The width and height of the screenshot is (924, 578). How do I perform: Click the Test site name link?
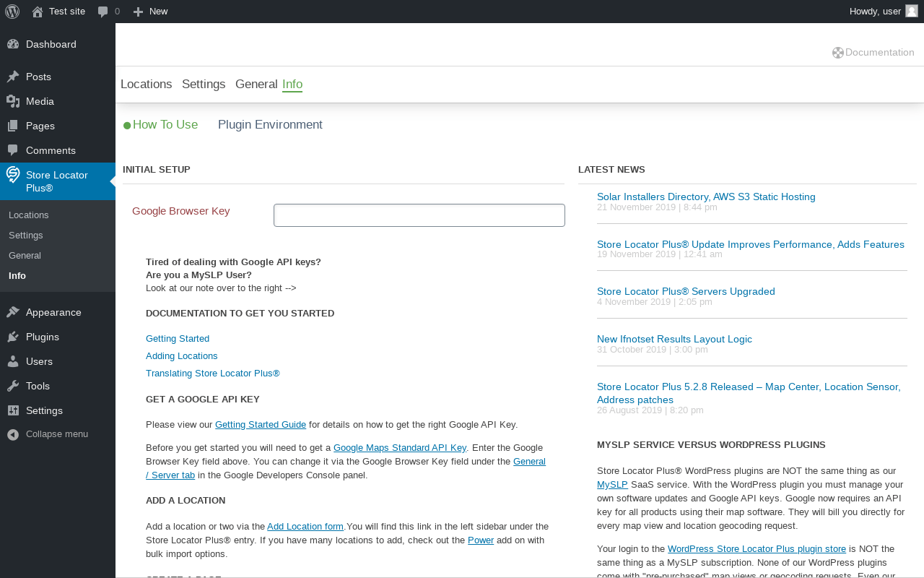67,12
